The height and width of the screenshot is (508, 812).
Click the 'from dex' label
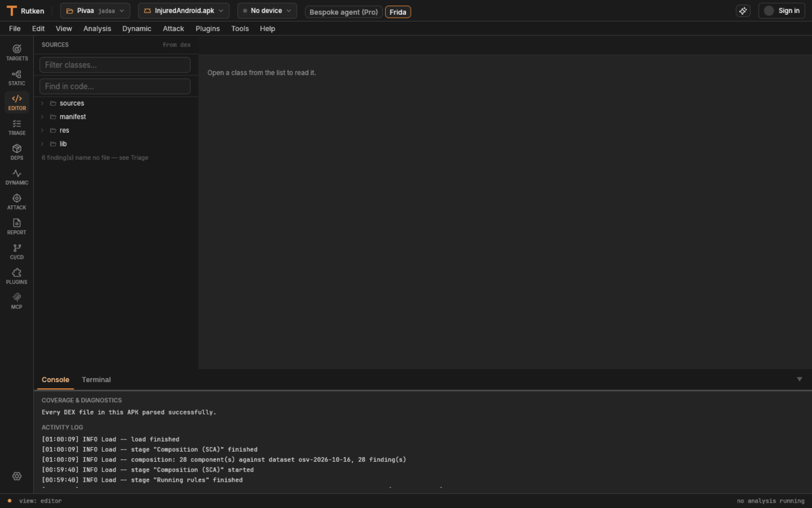[177, 45]
